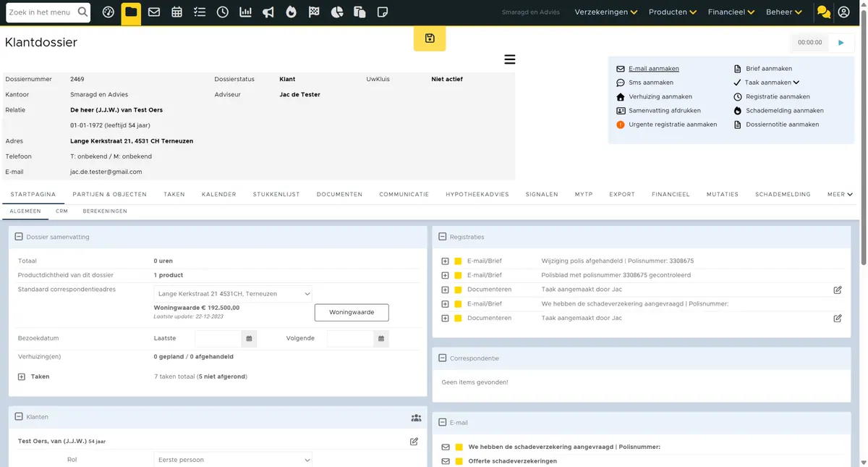Click the E-mail aanmaken link
The width and height of the screenshot is (868, 467).
(x=654, y=69)
